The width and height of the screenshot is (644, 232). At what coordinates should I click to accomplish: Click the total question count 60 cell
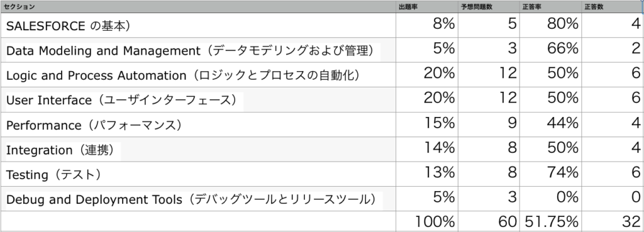(x=489, y=222)
